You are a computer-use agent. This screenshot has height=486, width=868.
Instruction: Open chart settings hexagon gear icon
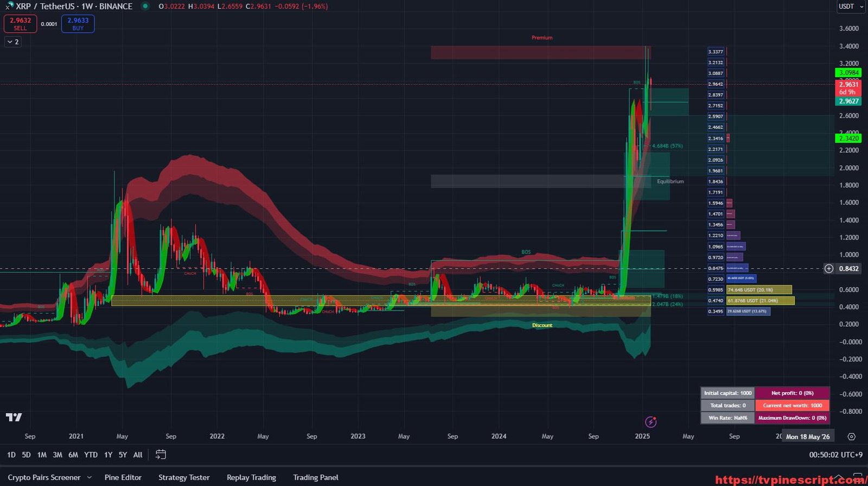851,437
